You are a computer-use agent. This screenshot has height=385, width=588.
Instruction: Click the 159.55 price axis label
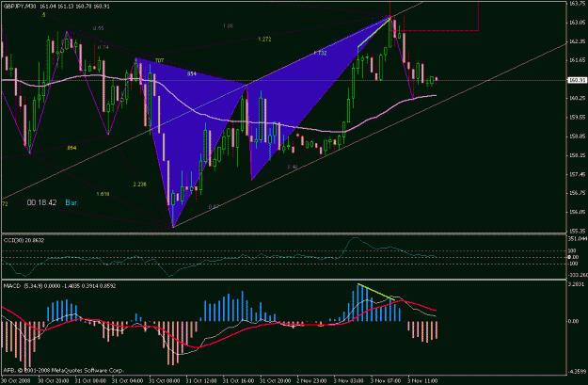[x=575, y=117]
